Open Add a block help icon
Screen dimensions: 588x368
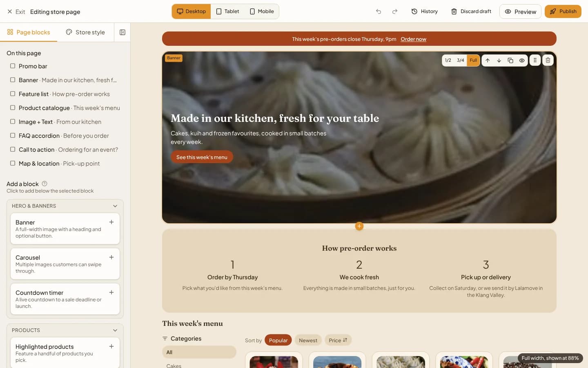click(45, 184)
